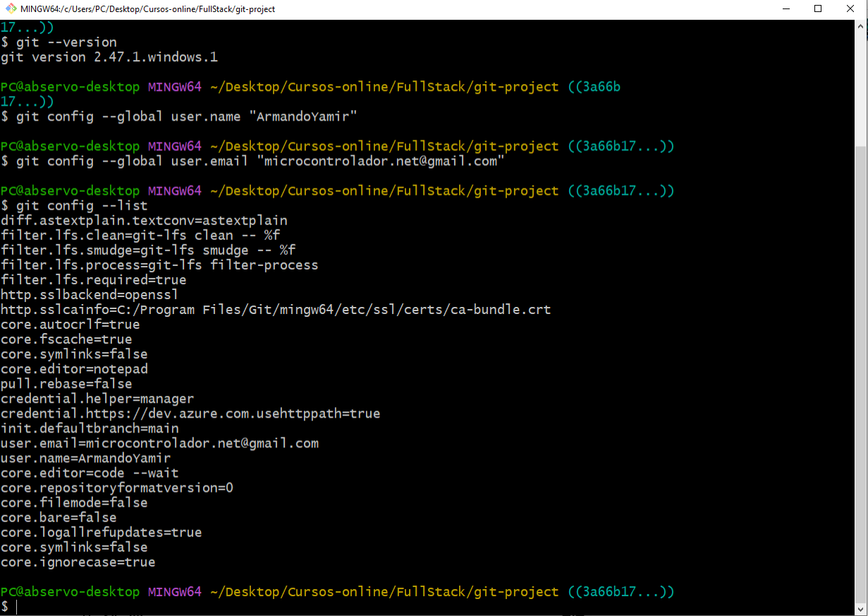Viewport: 868px width, 616px height.
Task: Select the user.email configuration output line
Action: [159, 443]
